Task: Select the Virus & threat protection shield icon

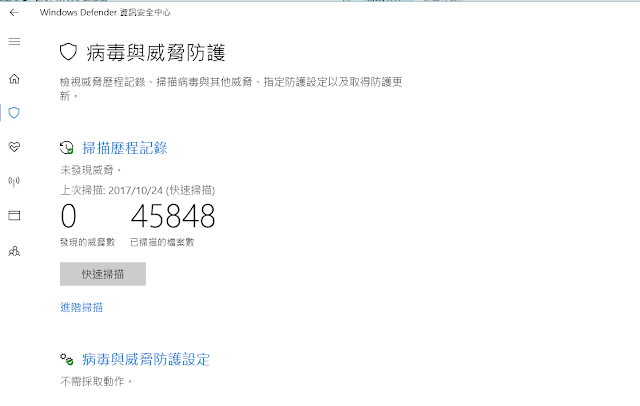Action: tap(14, 113)
